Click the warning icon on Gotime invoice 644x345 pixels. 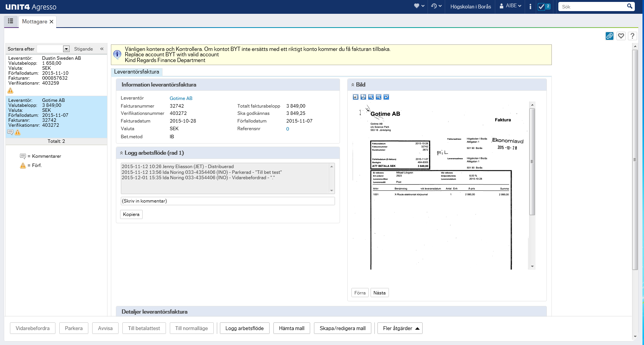point(18,132)
